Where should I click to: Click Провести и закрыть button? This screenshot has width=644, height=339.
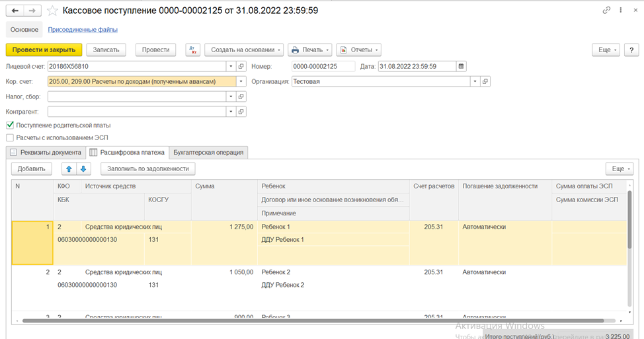coord(44,50)
